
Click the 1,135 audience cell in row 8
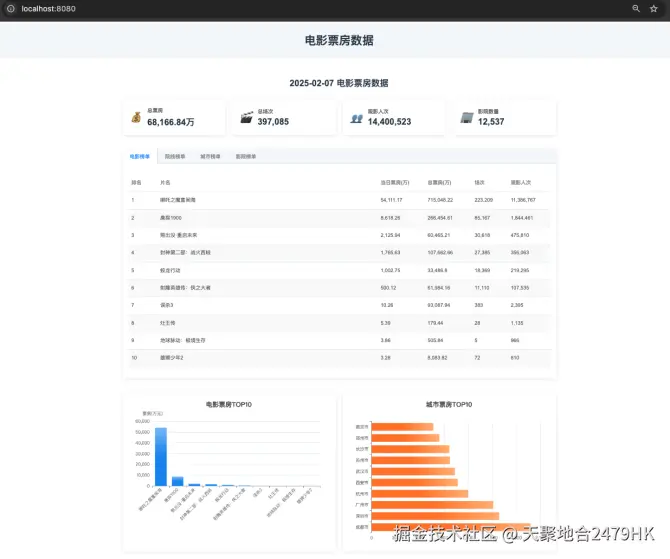(x=517, y=323)
